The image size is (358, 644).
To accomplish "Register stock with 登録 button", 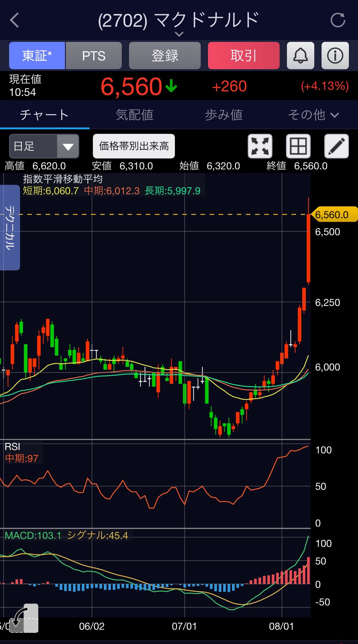I will click(x=165, y=56).
